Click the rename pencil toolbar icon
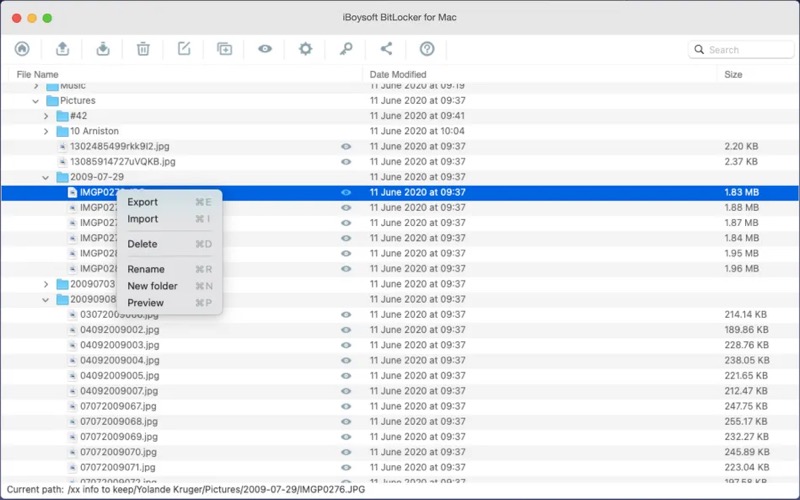The height and width of the screenshot is (500, 800). pyautogui.click(x=184, y=49)
